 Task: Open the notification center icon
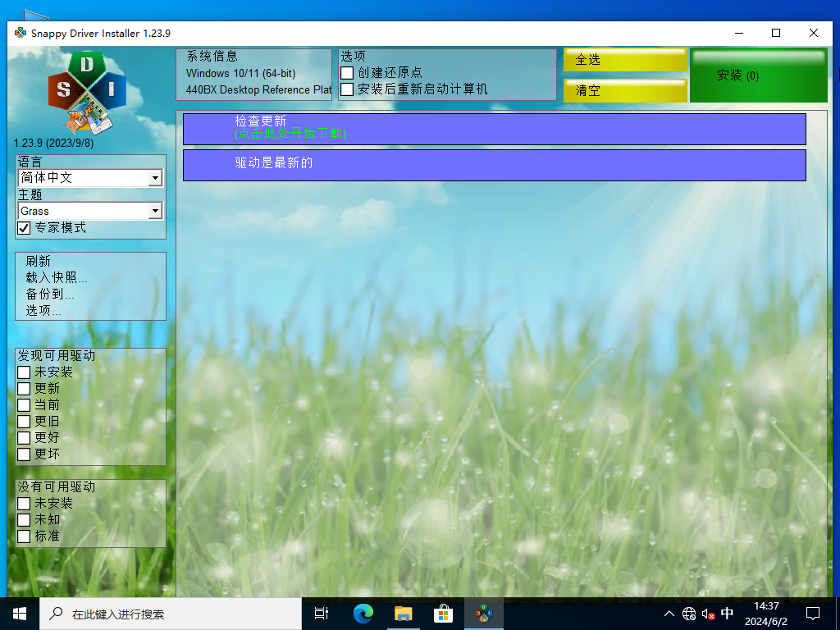(812, 613)
